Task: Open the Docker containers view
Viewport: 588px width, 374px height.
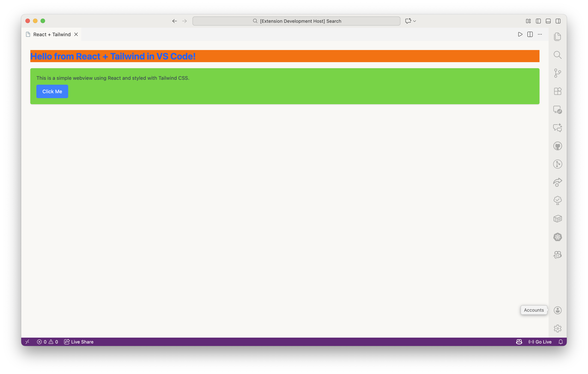Action: 558,219
